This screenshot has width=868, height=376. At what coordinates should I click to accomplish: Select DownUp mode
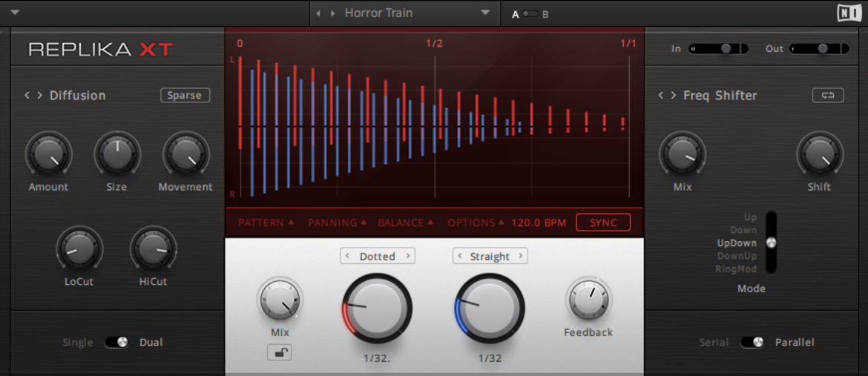tap(737, 256)
